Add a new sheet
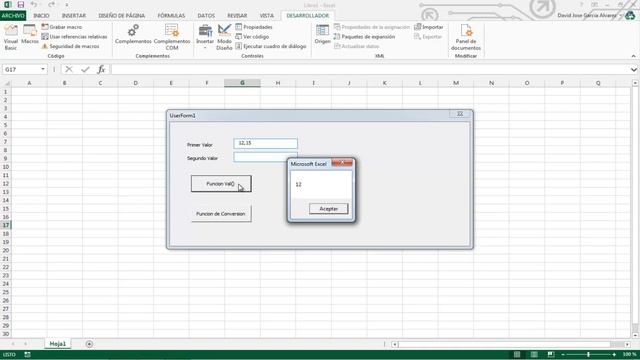 pyautogui.click(x=89, y=344)
